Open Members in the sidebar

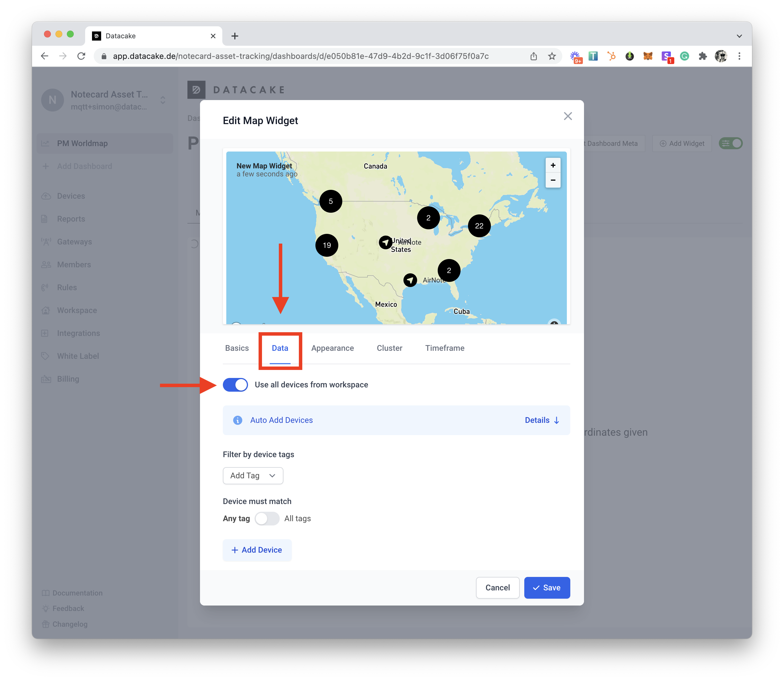[74, 264]
